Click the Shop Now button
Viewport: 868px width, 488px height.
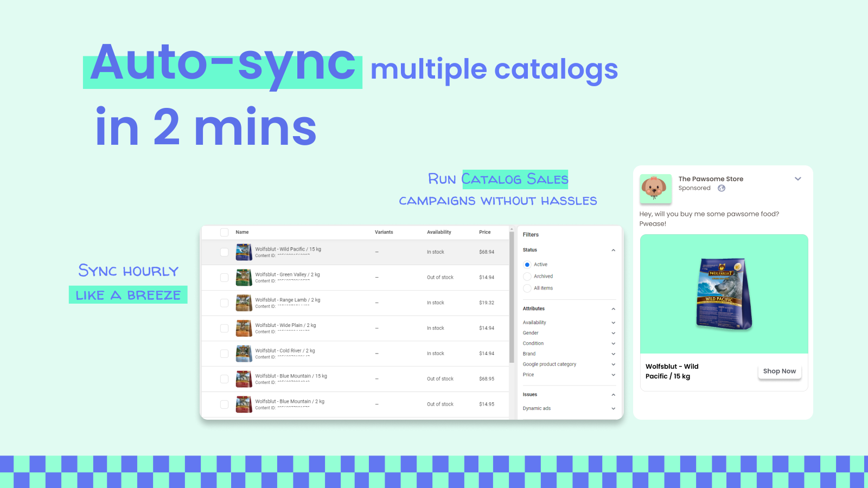click(780, 371)
